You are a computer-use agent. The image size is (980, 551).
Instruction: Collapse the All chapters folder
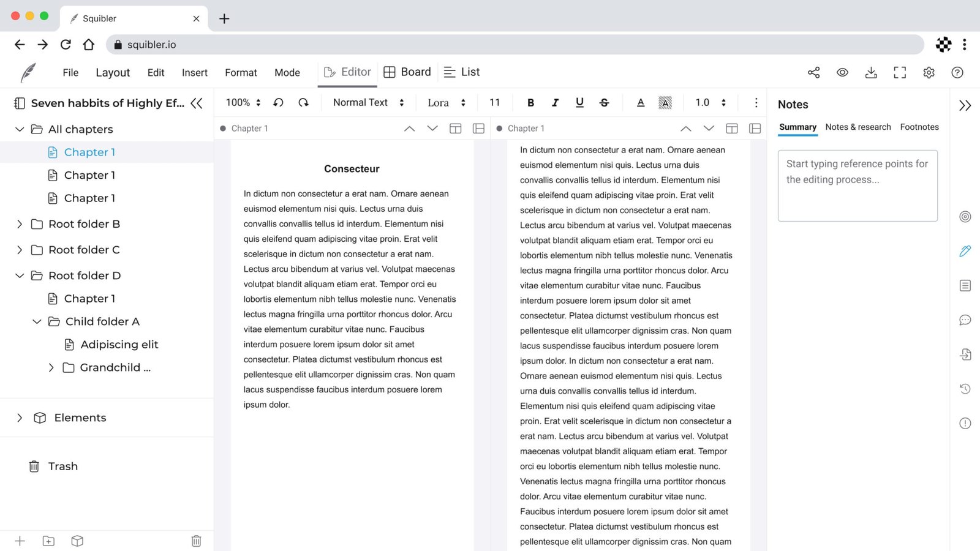(20, 129)
